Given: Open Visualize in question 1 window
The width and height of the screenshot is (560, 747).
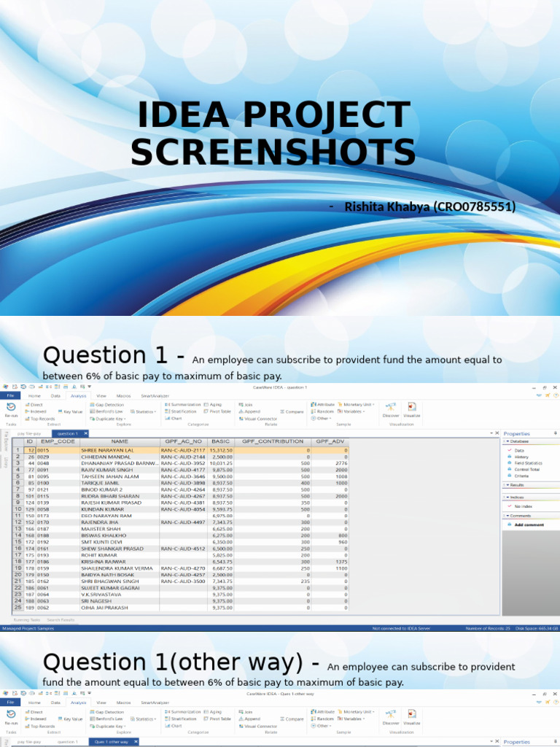Looking at the screenshot, I should click(412, 410).
